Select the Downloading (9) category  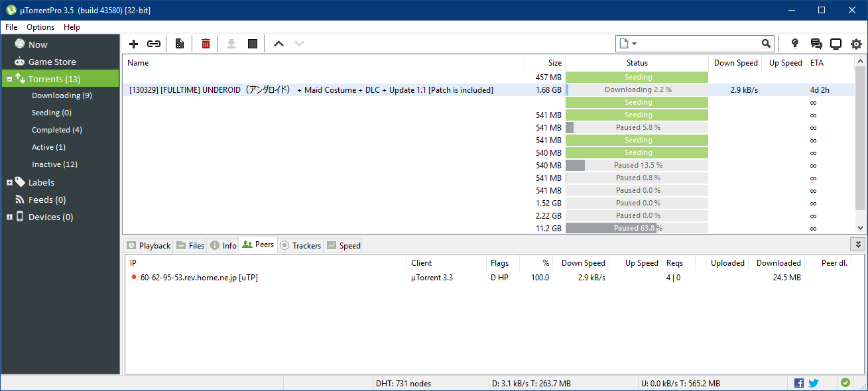tap(62, 95)
